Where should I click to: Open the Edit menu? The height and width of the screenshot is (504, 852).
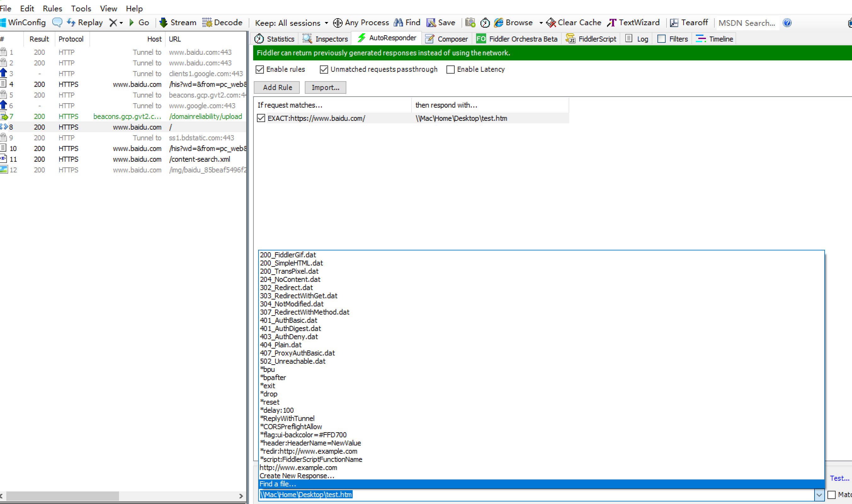click(27, 8)
